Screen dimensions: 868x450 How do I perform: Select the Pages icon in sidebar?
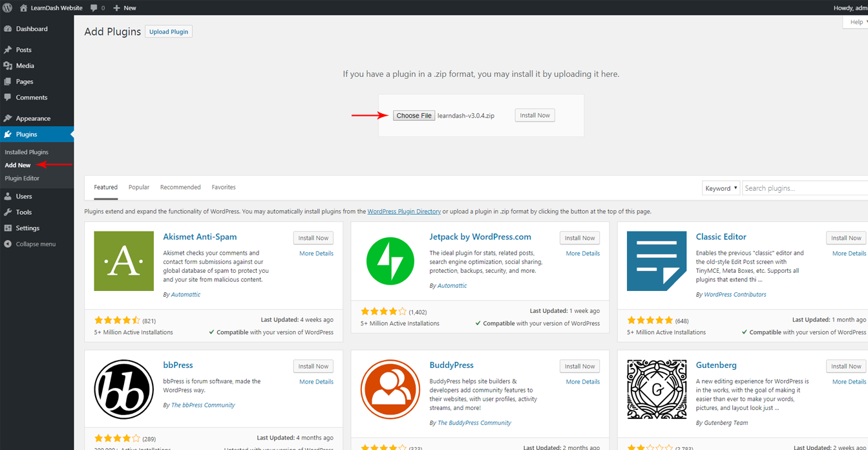click(8, 81)
